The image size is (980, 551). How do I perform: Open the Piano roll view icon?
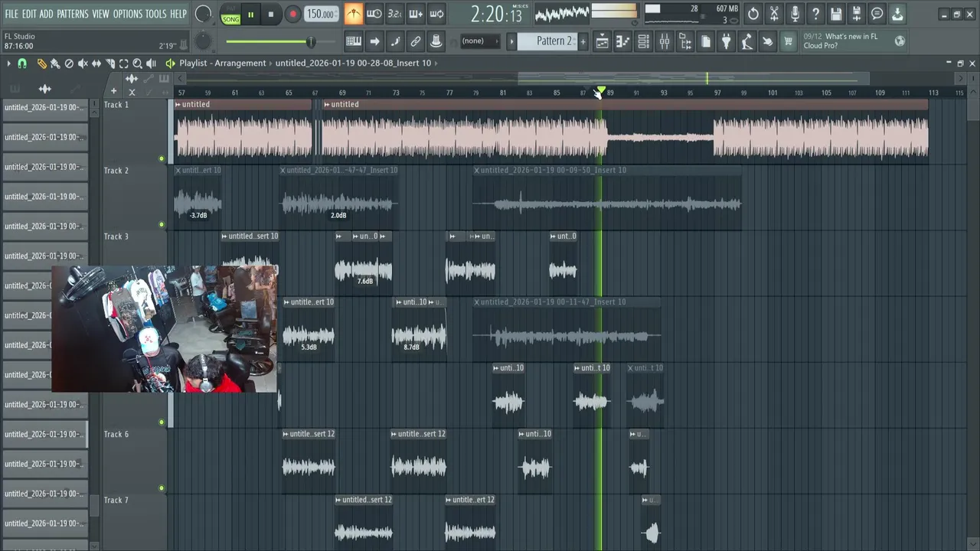(x=623, y=41)
